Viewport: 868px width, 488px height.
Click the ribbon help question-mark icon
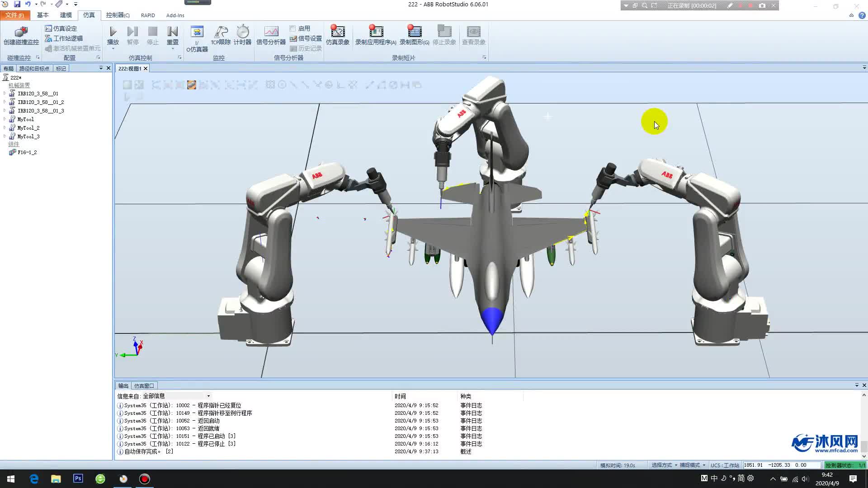[x=862, y=15]
